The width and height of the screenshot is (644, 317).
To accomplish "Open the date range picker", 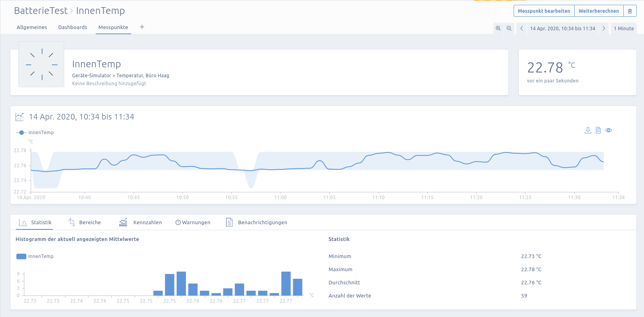I will tap(562, 28).
